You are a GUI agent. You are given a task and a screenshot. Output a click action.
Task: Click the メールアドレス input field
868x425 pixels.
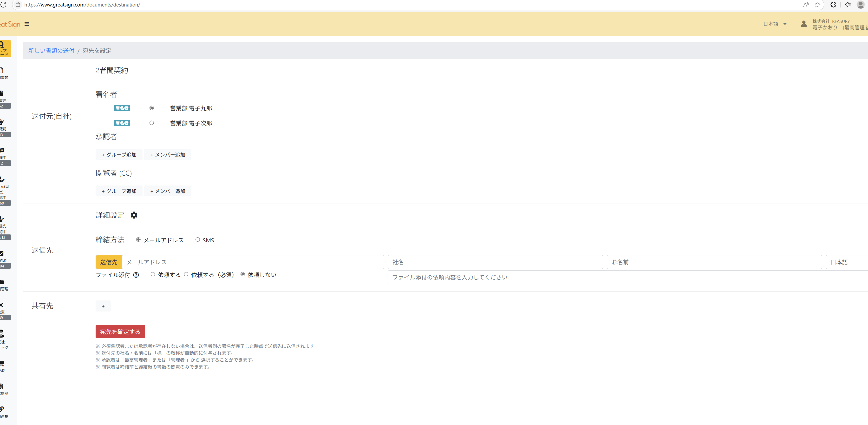click(x=253, y=262)
